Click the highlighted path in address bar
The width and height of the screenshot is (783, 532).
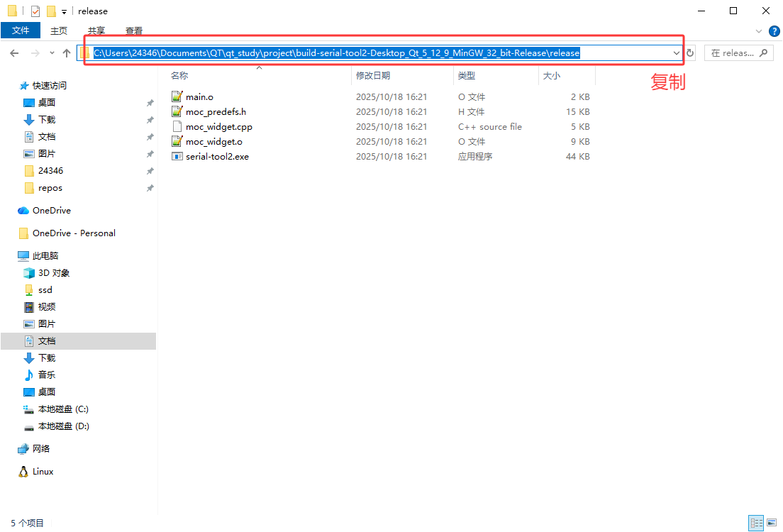pos(337,53)
